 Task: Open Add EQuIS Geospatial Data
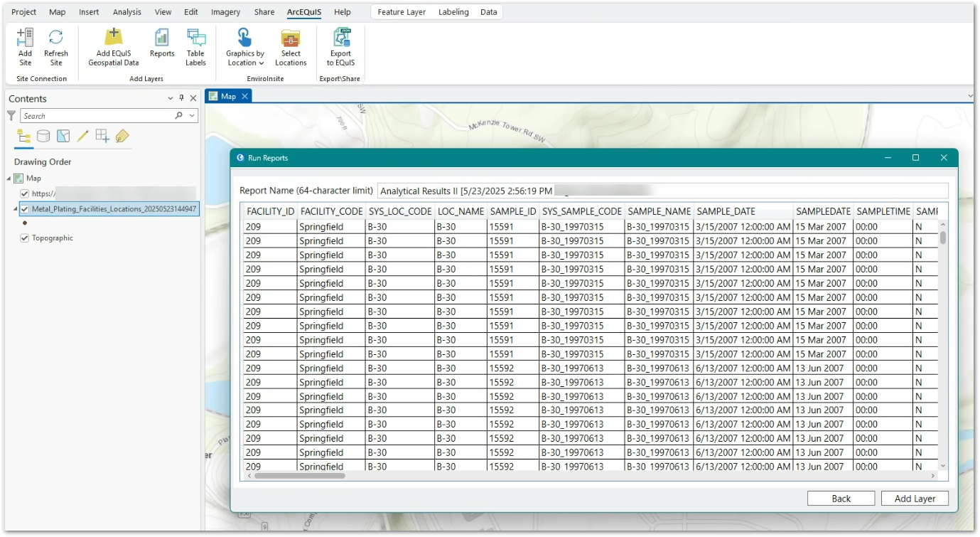tap(112, 47)
